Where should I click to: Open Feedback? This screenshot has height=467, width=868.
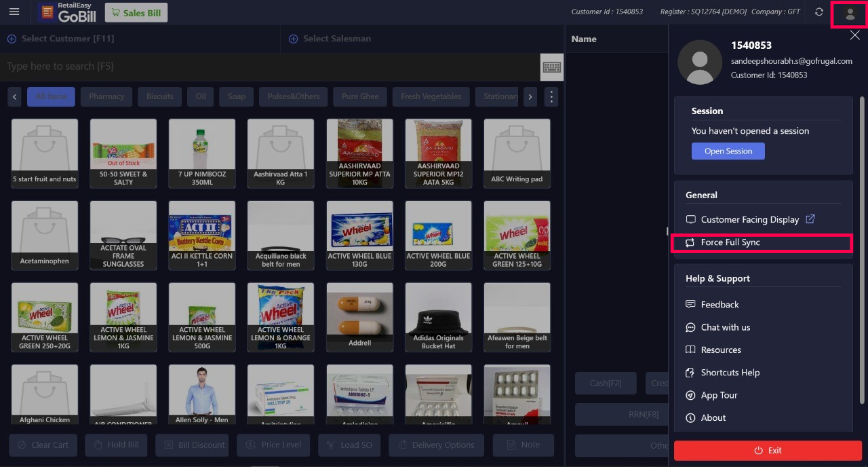719,305
